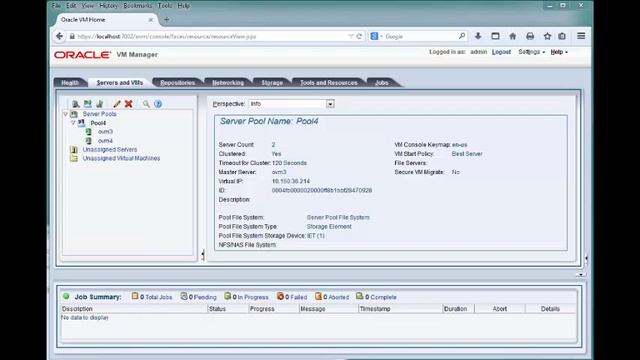Open the browser Downloads arrow icon
This screenshot has height=360, width=640.
pos(478,36)
